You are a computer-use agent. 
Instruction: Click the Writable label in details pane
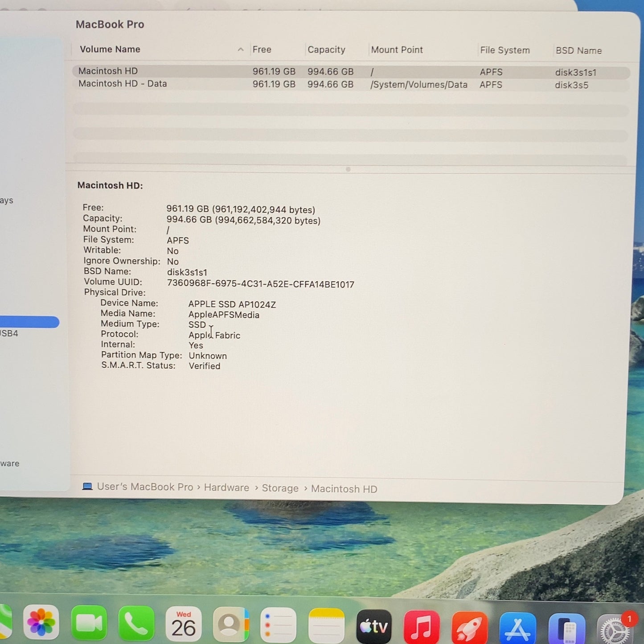tap(102, 250)
